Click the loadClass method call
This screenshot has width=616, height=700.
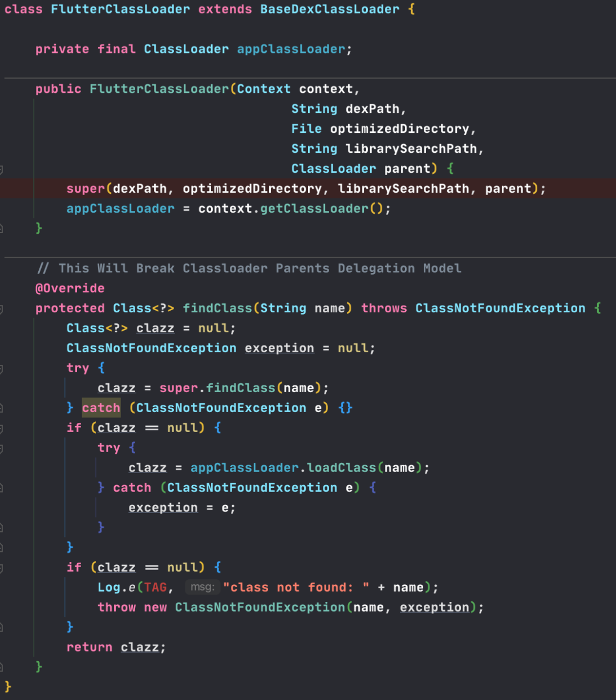(x=341, y=469)
